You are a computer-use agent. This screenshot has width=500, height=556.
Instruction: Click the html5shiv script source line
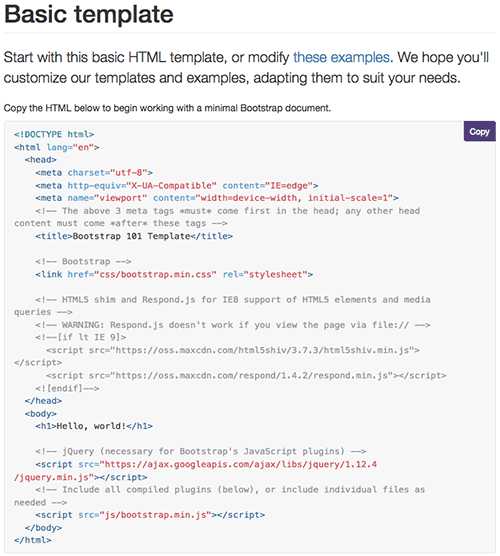coord(233,350)
